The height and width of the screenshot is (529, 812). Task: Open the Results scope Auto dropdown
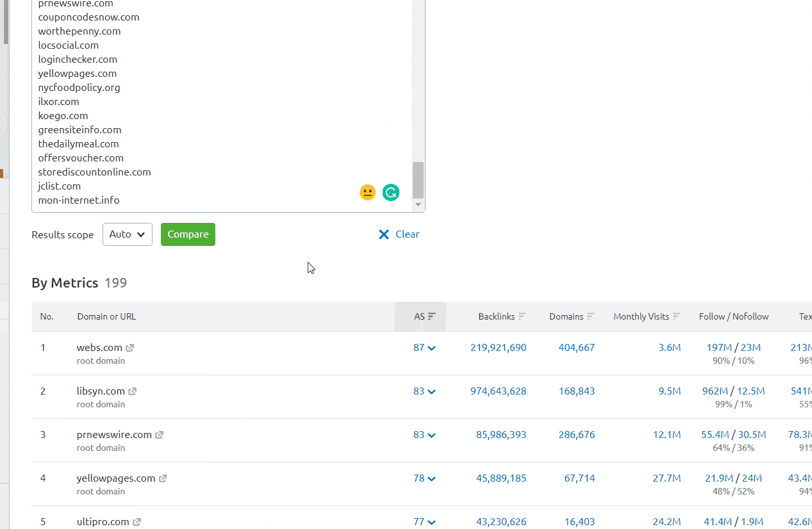point(128,234)
